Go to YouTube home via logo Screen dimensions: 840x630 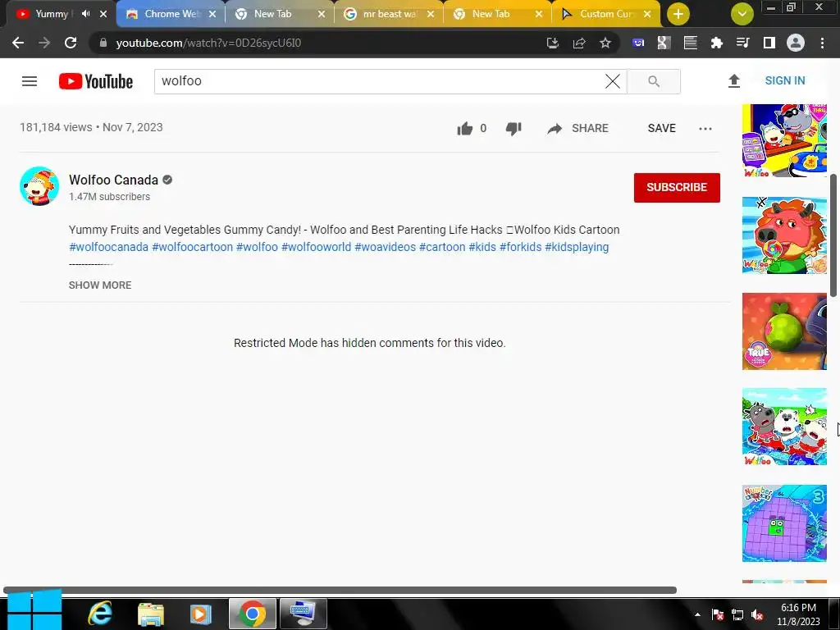[96, 81]
